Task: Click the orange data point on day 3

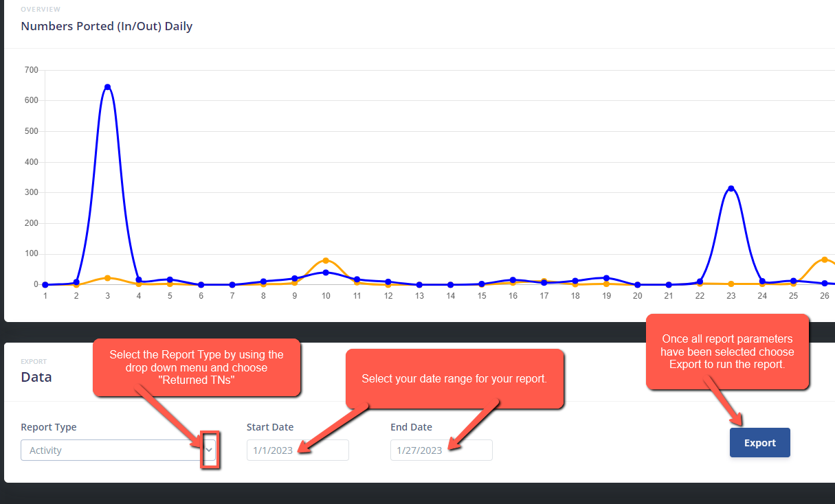Action: 107,277
